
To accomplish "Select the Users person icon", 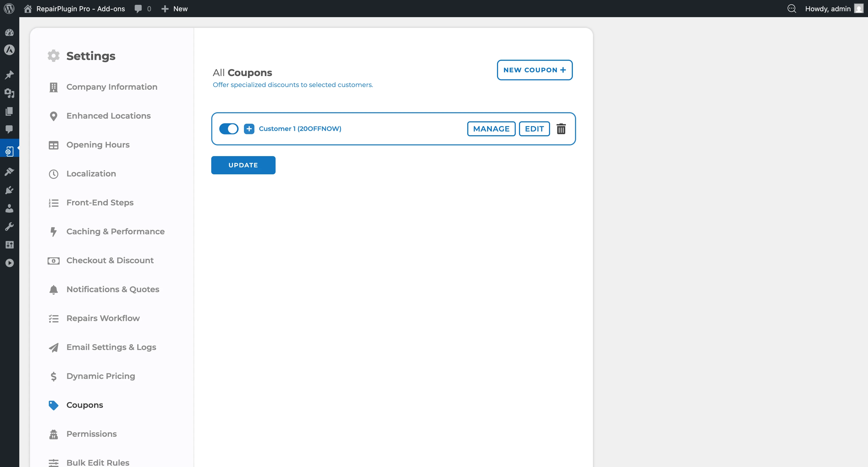I will (9, 208).
